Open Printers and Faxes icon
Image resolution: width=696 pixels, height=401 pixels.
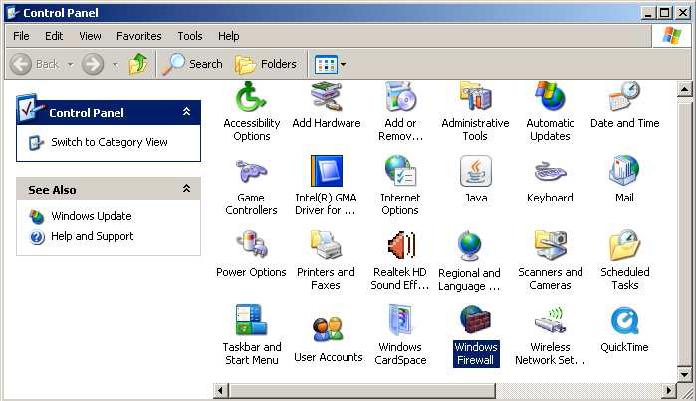[326, 245]
